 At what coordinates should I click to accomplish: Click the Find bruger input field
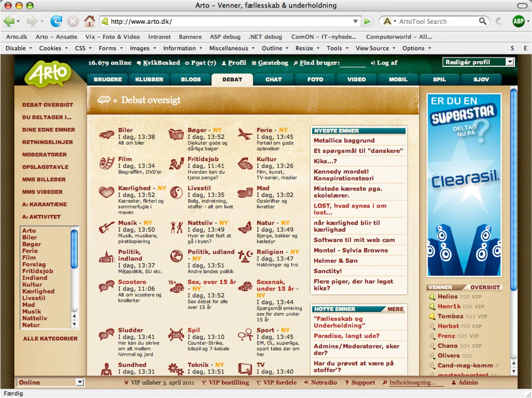(352, 63)
